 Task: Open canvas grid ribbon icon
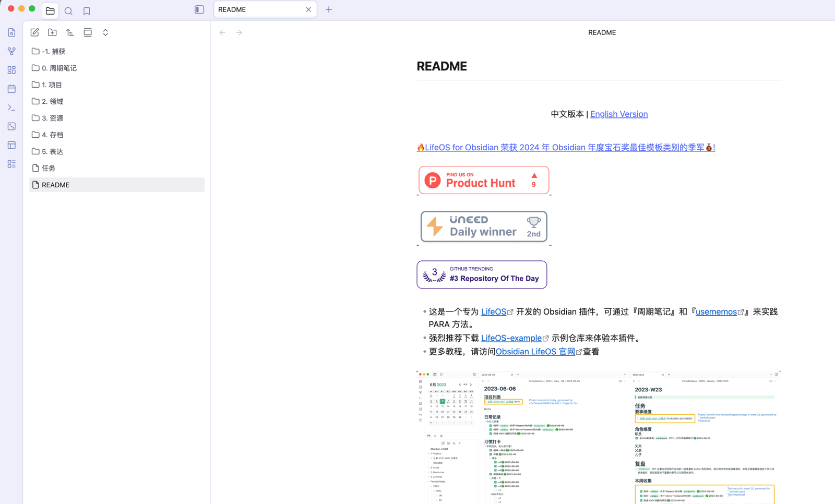click(x=11, y=70)
